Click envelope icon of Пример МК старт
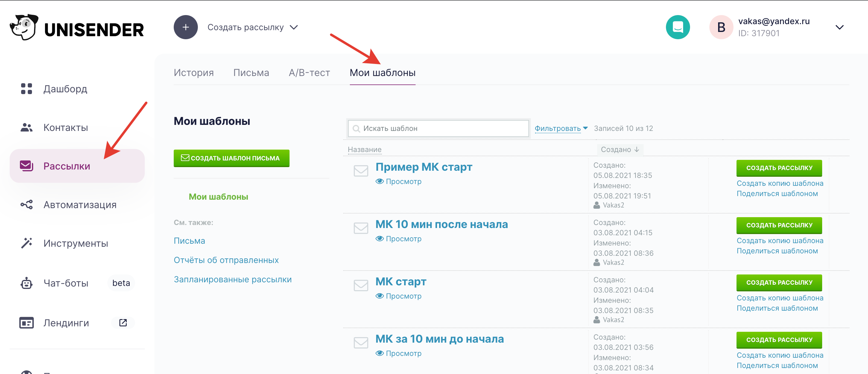The height and width of the screenshot is (374, 868). [x=360, y=170]
